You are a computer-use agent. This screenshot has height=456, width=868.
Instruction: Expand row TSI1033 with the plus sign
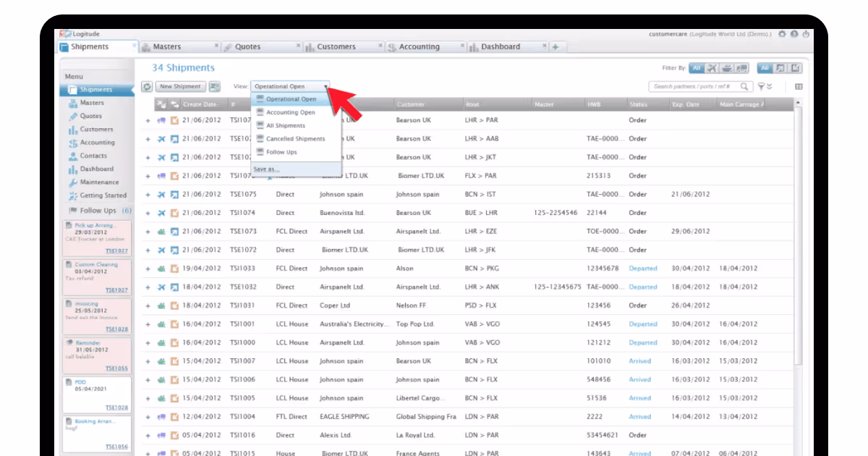(148, 269)
